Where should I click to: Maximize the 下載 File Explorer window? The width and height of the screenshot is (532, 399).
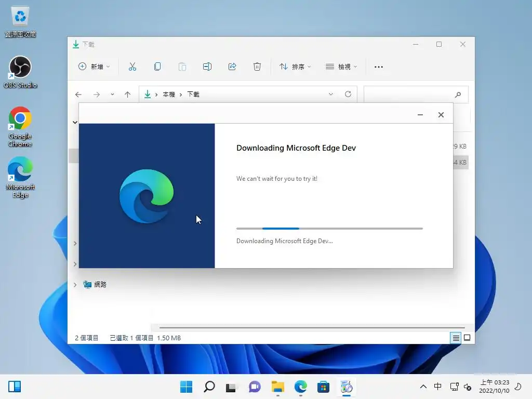click(x=439, y=45)
